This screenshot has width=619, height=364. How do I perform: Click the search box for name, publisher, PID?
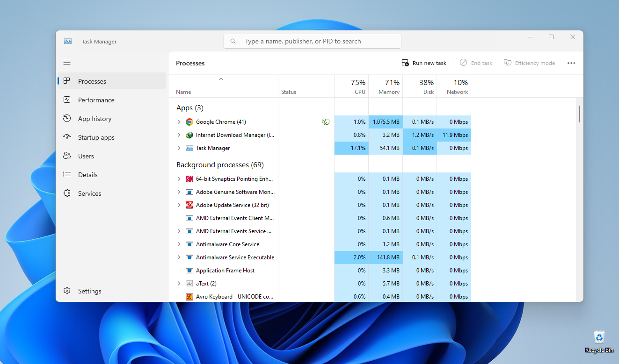tap(312, 41)
